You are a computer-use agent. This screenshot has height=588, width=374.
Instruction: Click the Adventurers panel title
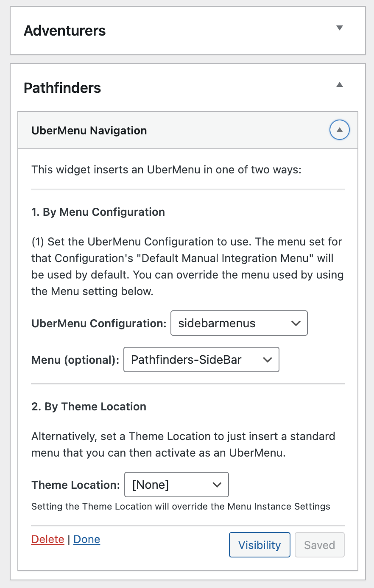pos(65,31)
